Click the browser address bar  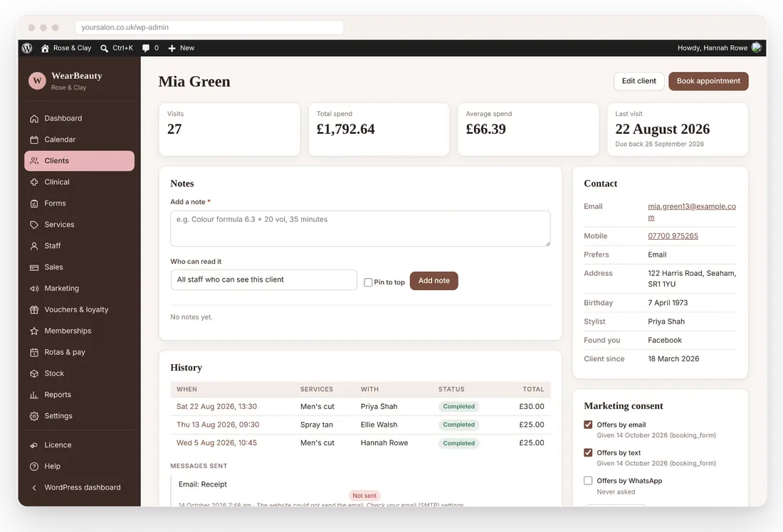point(209,28)
